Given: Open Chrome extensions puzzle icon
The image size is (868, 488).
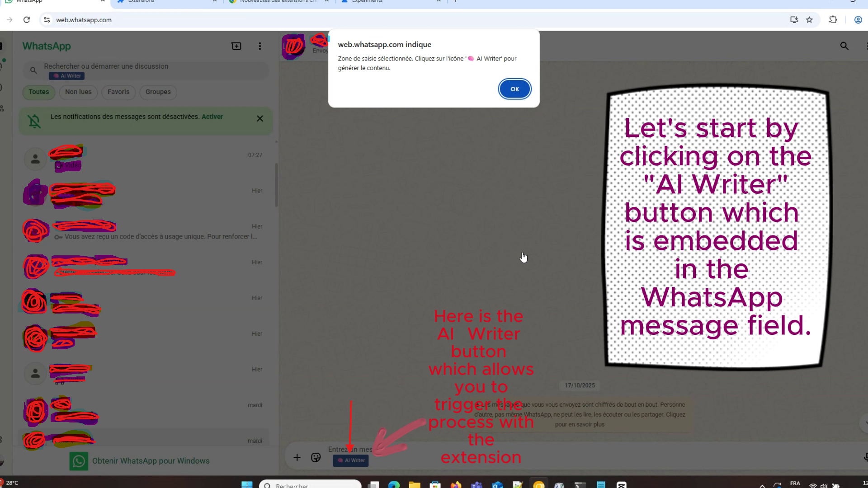Looking at the screenshot, I should coord(833,20).
